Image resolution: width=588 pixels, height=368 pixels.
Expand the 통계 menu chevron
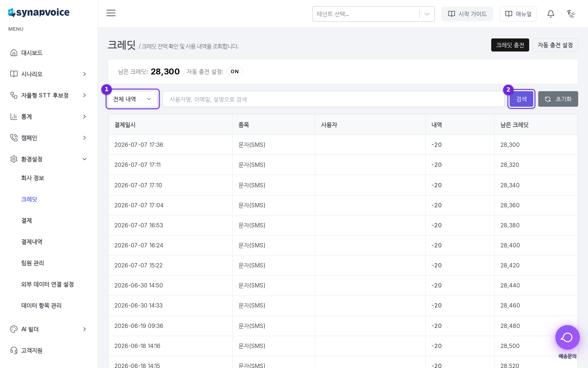click(85, 116)
